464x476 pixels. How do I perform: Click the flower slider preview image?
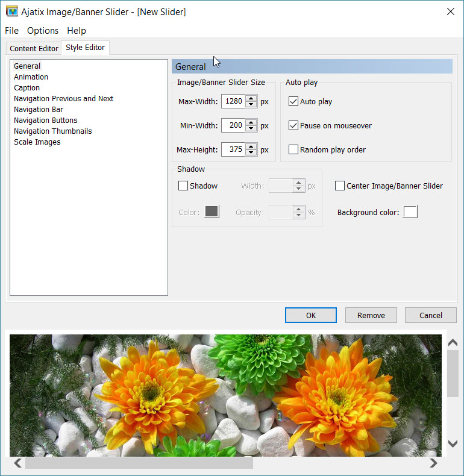point(225,395)
